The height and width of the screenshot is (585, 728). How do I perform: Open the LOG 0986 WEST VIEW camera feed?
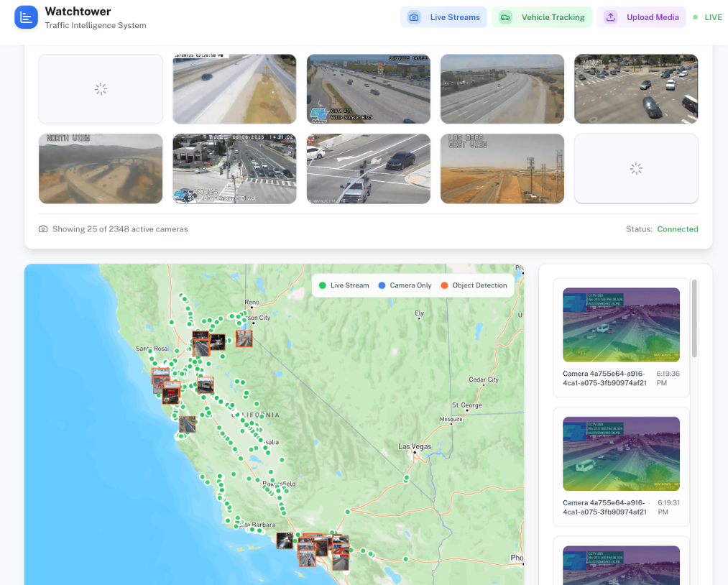pyautogui.click(x=502, y=169)
